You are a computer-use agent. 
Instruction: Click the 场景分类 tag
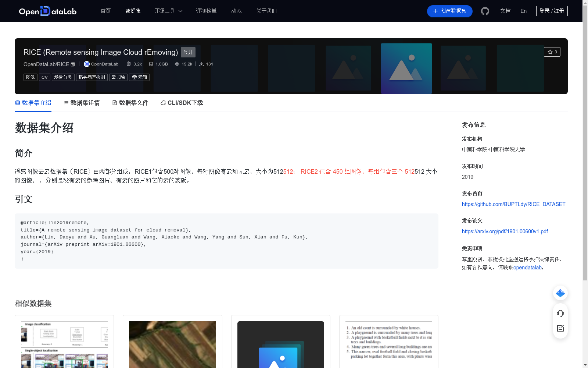63,77
